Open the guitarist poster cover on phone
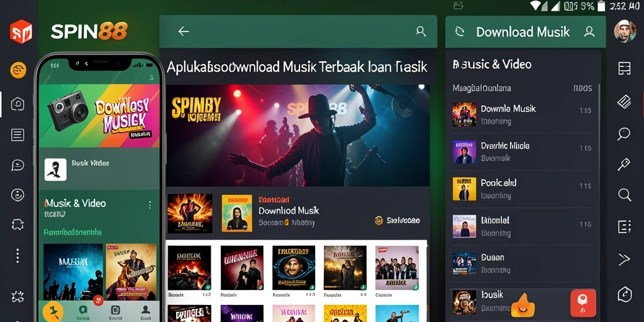The image size is (644, 322). coord(131,272)
